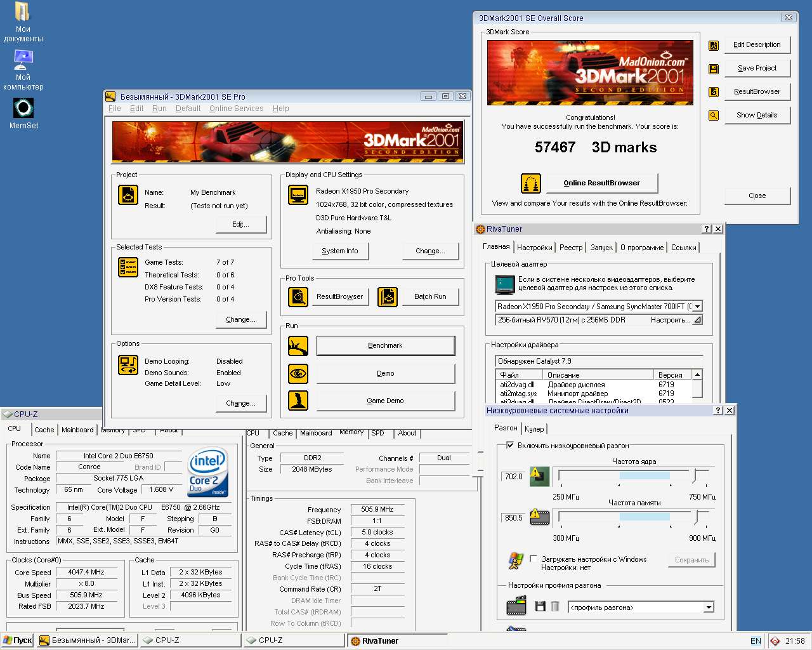
Task: Click the Save Project floppy icon
Action: pyautogui.click(x=714, y=69)
